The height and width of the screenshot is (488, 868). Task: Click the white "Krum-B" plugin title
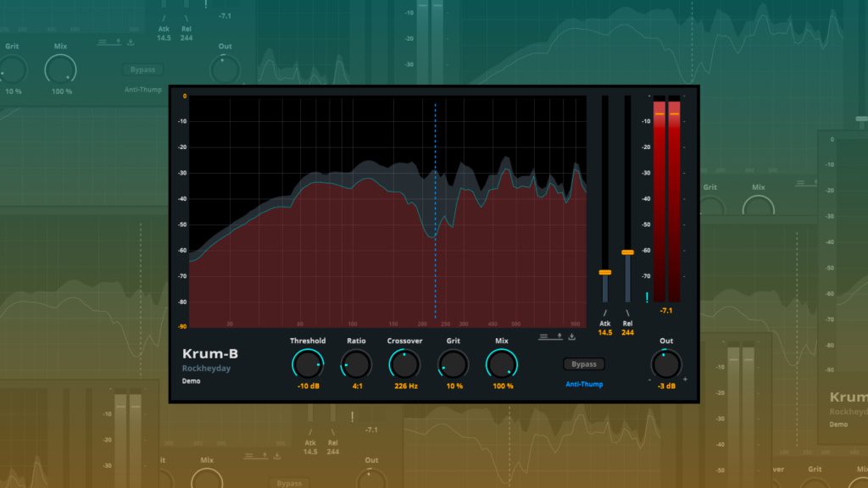tap(210, 353)
